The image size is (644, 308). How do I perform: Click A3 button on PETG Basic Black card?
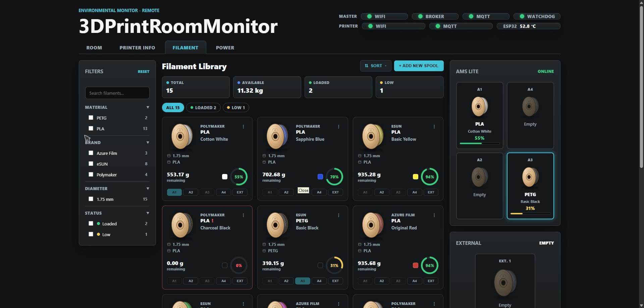(303, 281)
